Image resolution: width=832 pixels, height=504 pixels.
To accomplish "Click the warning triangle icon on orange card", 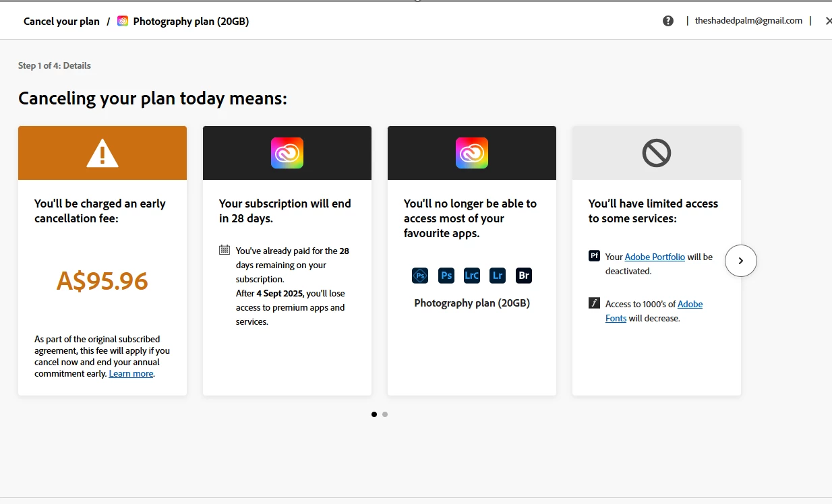I will (x=102, y=153).
